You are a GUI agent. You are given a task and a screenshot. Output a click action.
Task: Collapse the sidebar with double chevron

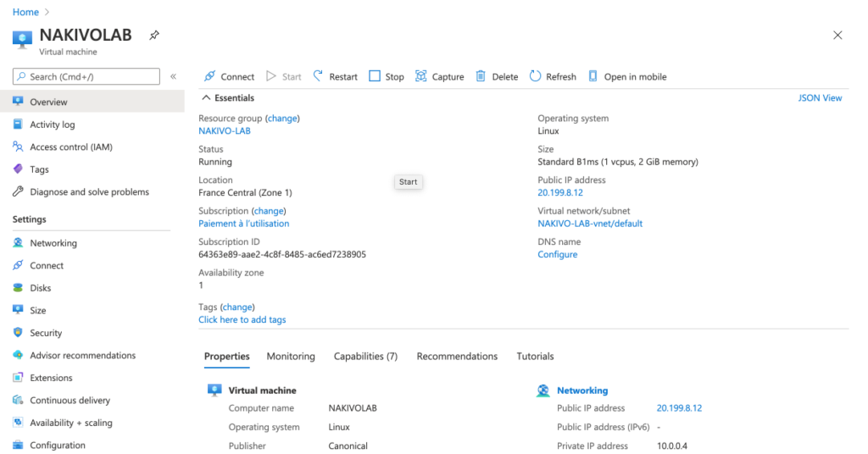point(173,76)
